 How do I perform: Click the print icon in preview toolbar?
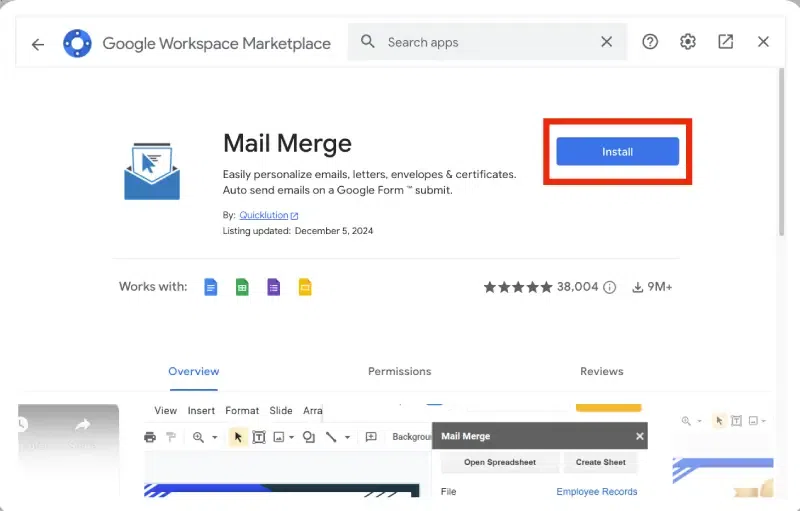pyautogui.click(x=150, y=437)
